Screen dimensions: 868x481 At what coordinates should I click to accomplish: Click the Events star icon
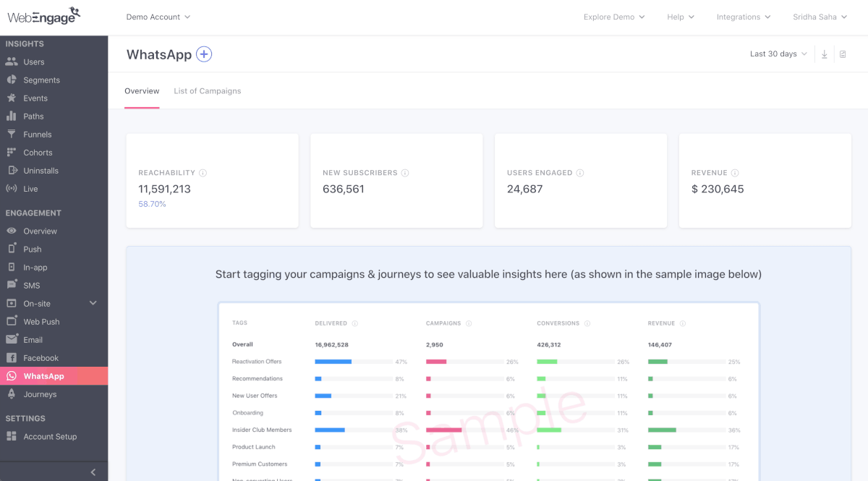coord(12,98)
